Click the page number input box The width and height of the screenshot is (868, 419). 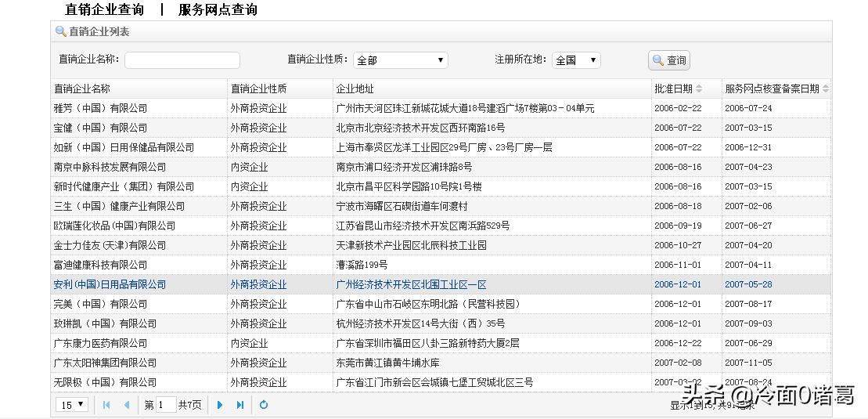coord(166,405)
